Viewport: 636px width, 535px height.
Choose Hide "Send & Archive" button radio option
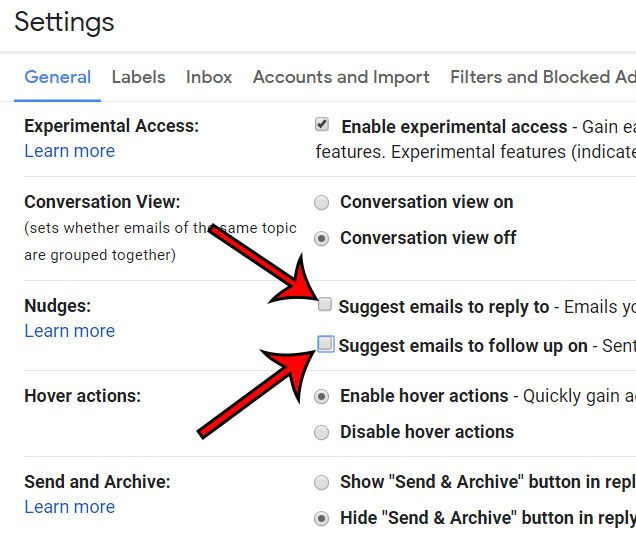(322, 518)
